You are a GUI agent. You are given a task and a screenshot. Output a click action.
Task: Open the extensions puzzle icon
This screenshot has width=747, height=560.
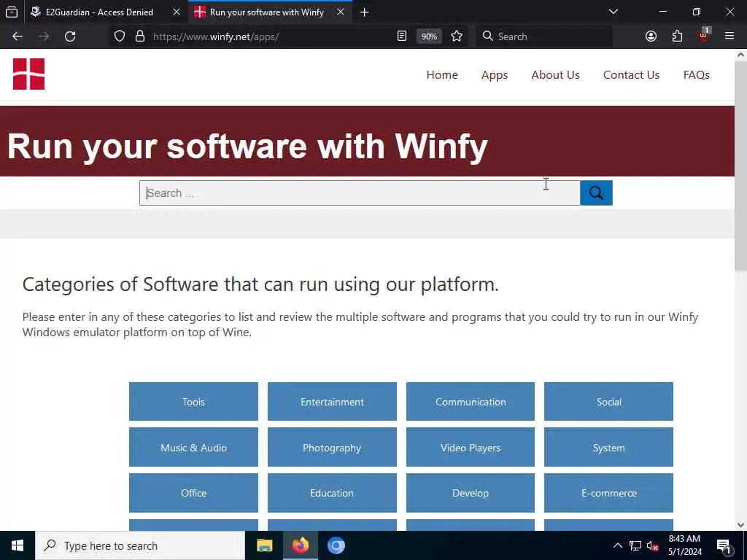coord(677,36)
